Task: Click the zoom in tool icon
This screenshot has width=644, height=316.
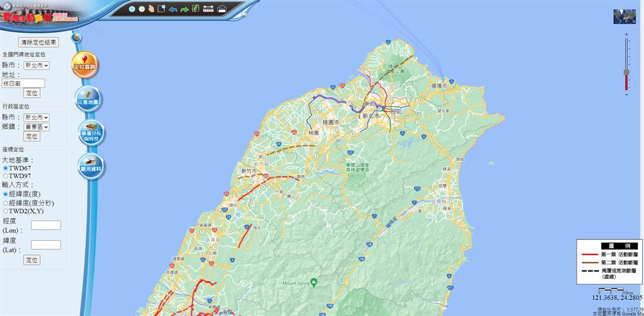Action: [x=132, y=9]
